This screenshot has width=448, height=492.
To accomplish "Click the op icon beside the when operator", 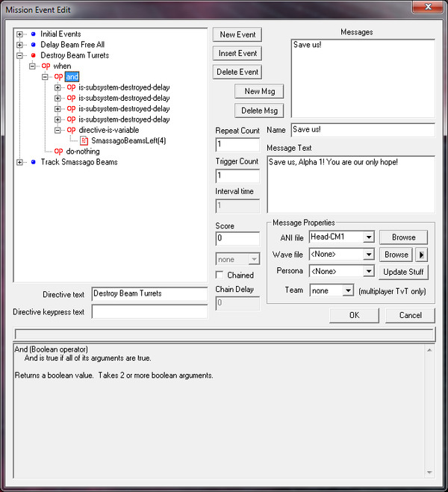I will point(46,66).
